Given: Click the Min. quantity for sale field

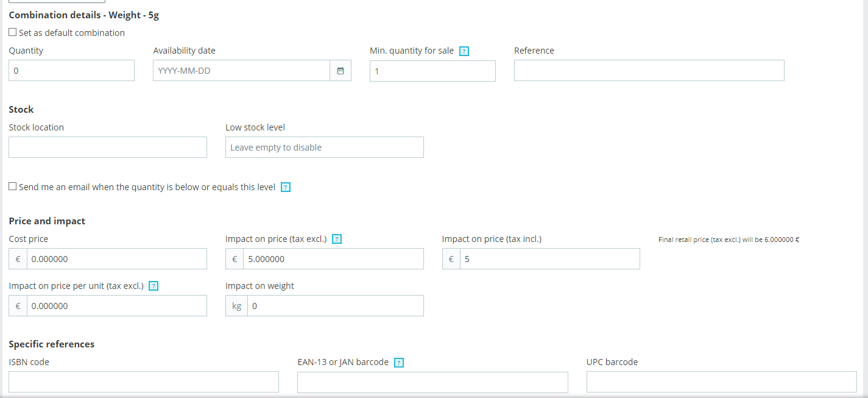Looking at the screenshot, I should tap(432, 71).
